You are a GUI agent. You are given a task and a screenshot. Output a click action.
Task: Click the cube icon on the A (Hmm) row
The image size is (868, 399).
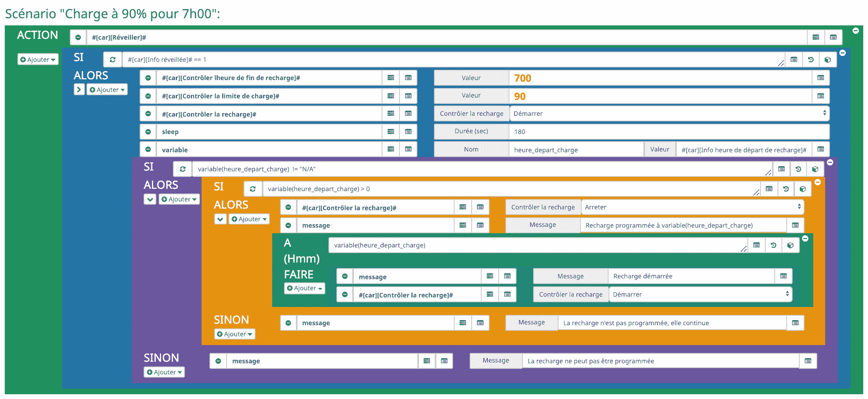[790, 245]
